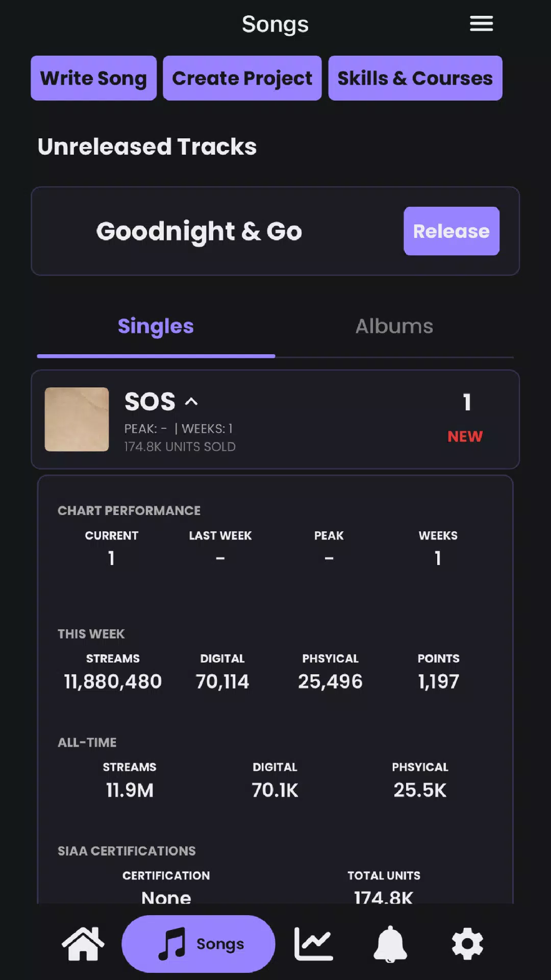Open Skills & Courses
This screenshot has width=551, height=980.
(x=415, y=78)
